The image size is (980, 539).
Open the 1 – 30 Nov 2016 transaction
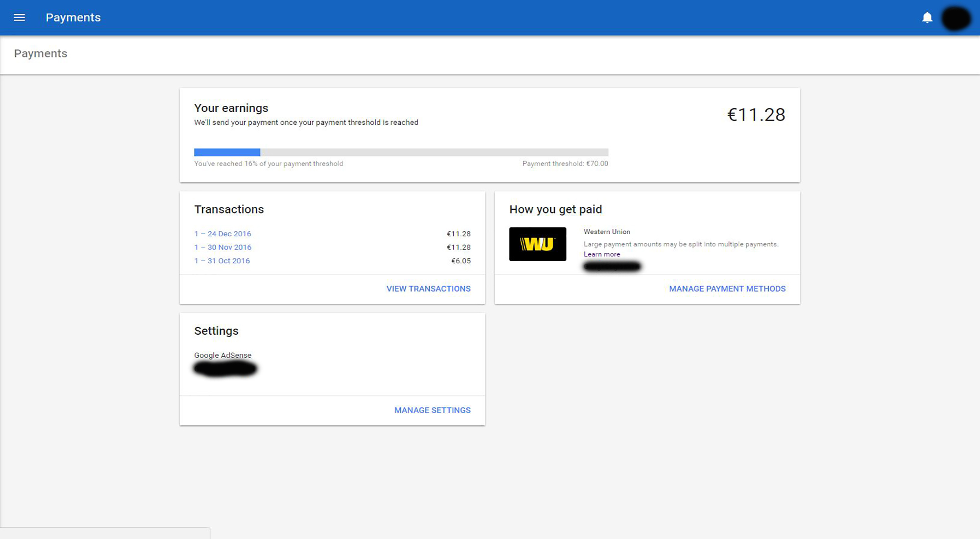(x=222, y=247)
